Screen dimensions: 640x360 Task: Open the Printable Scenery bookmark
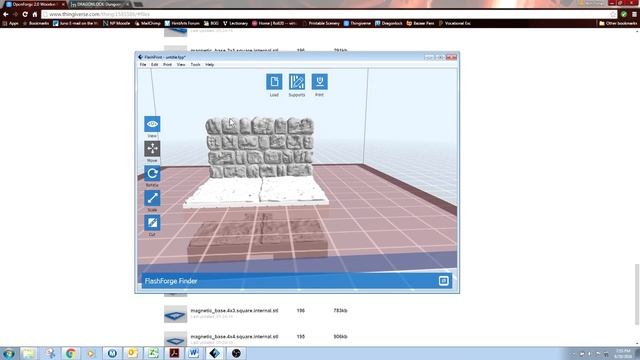321,23
